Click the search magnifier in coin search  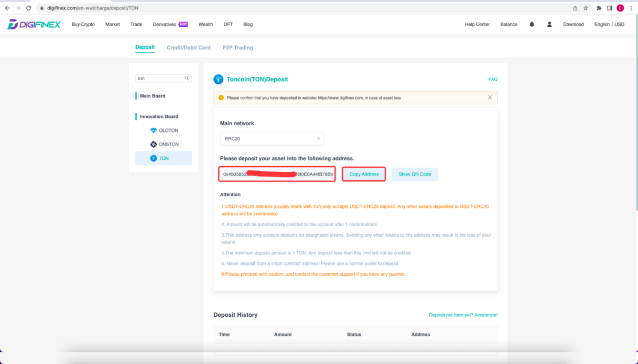187,78
